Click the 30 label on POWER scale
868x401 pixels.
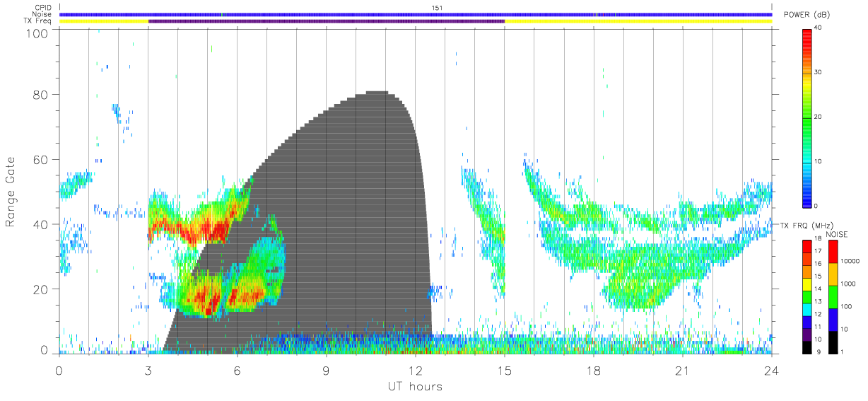819,72
